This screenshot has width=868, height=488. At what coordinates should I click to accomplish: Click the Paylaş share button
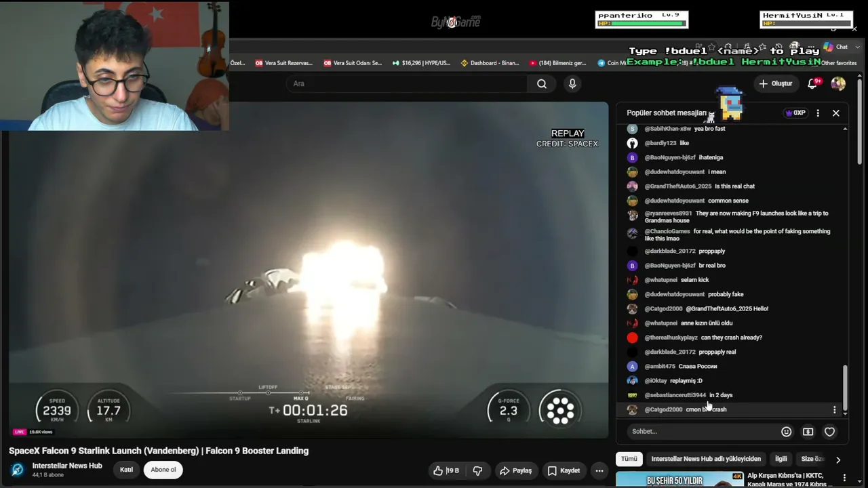click(515, 470)
